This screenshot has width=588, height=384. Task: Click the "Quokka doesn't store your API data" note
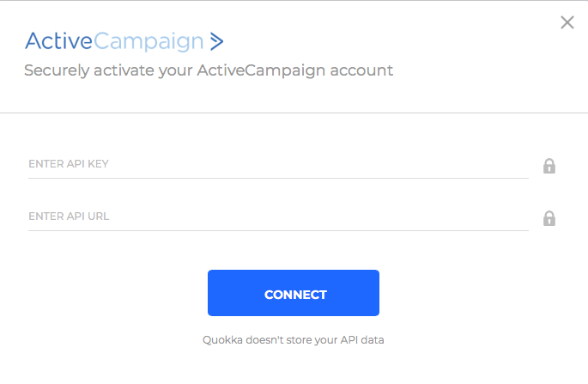(x=294, y=340)
